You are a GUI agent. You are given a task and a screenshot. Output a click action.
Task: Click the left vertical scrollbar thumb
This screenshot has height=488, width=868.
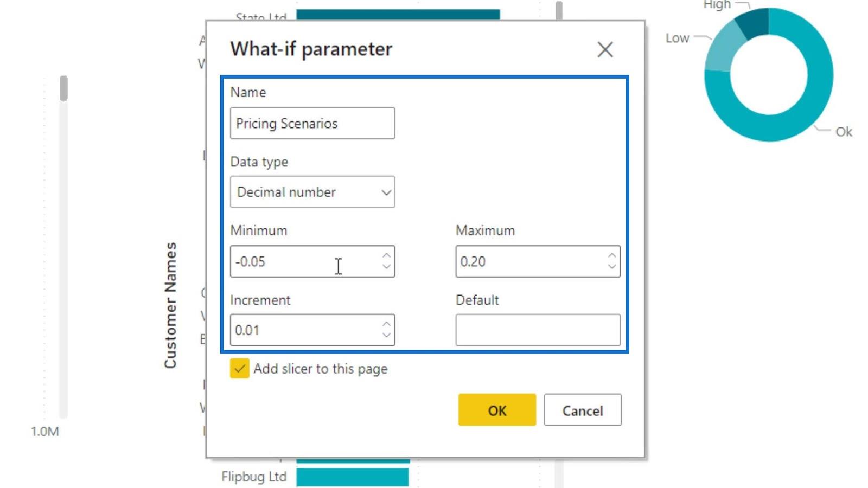coord(63,88)
